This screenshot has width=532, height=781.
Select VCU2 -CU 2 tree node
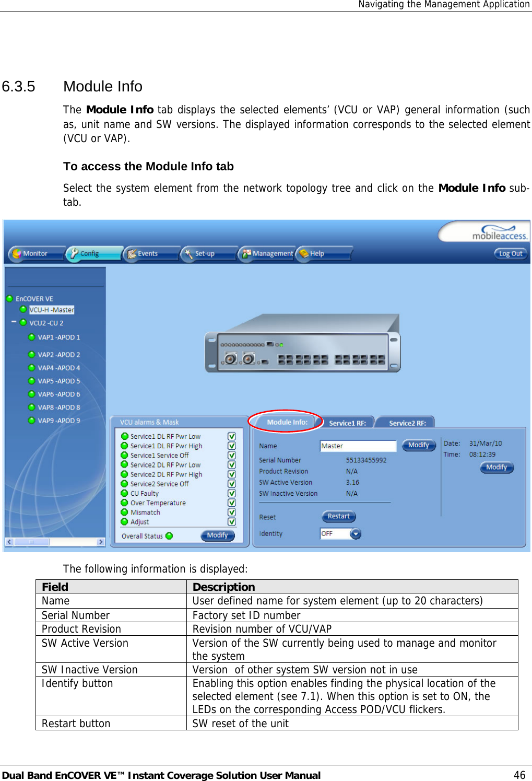pyautogui.click(x=46, y=323)
